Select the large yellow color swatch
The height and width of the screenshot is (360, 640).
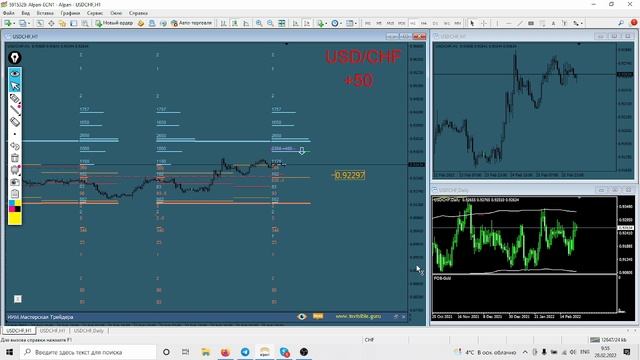(15, 218)
